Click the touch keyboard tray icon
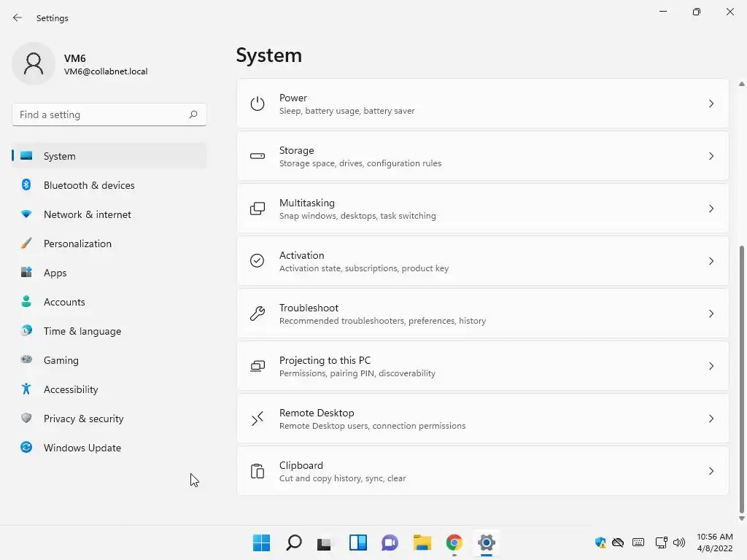747x560 pixels. tap(638, 542)
